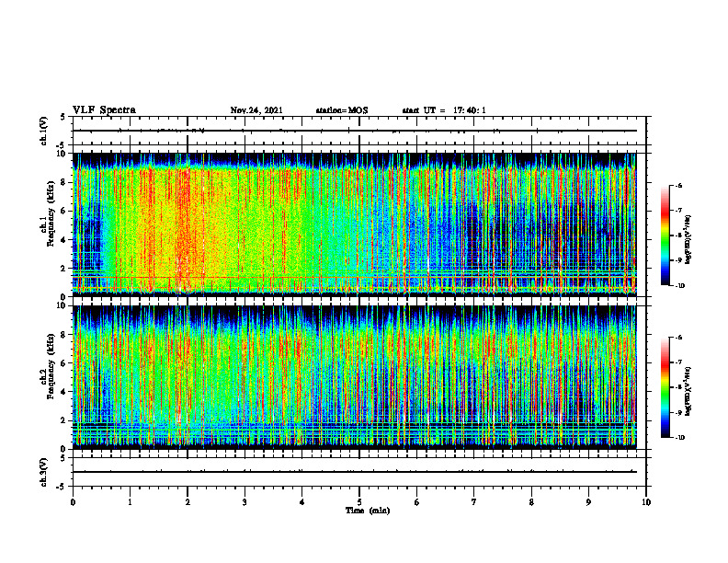Click time axis tick label "0"

click(73, 502)
